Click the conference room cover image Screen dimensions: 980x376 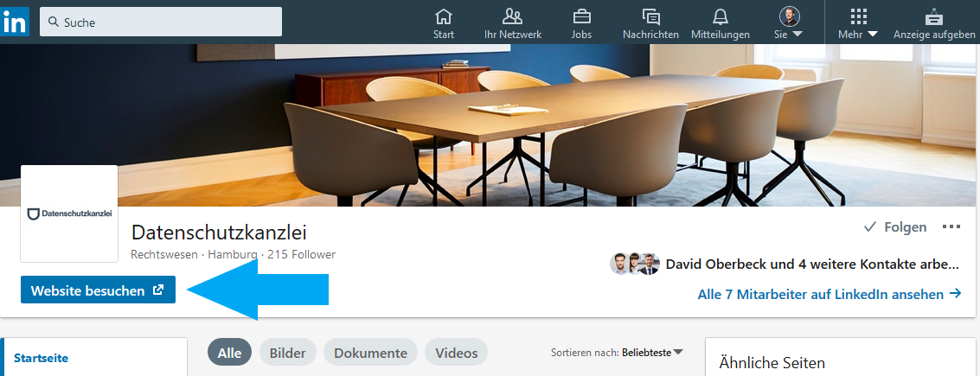490,125
